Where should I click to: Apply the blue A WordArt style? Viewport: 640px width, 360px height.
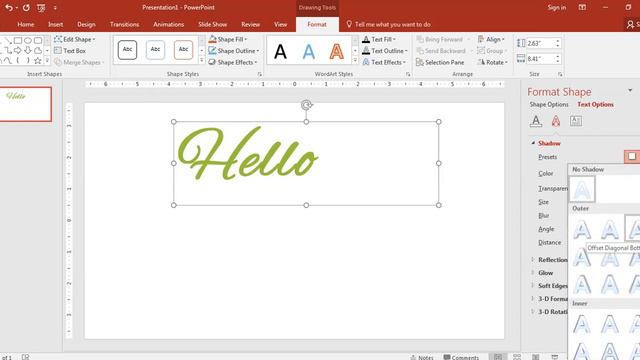309,51
